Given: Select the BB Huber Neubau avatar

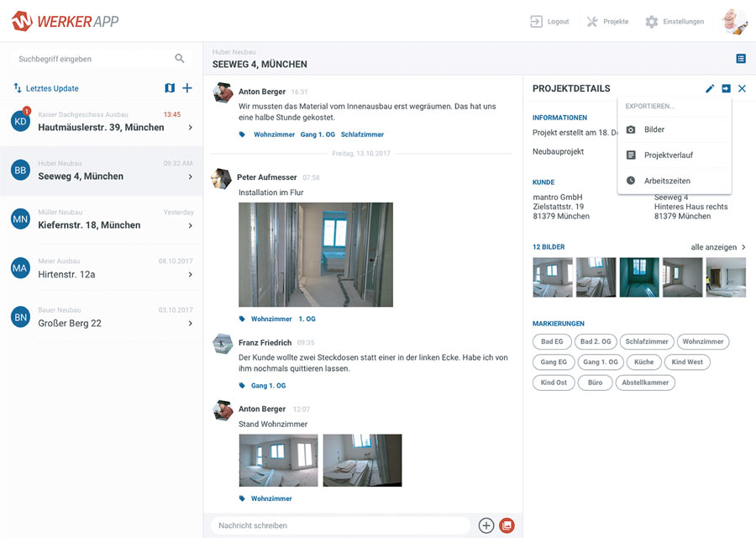Looking at the screenshot, I should [20, 171].
